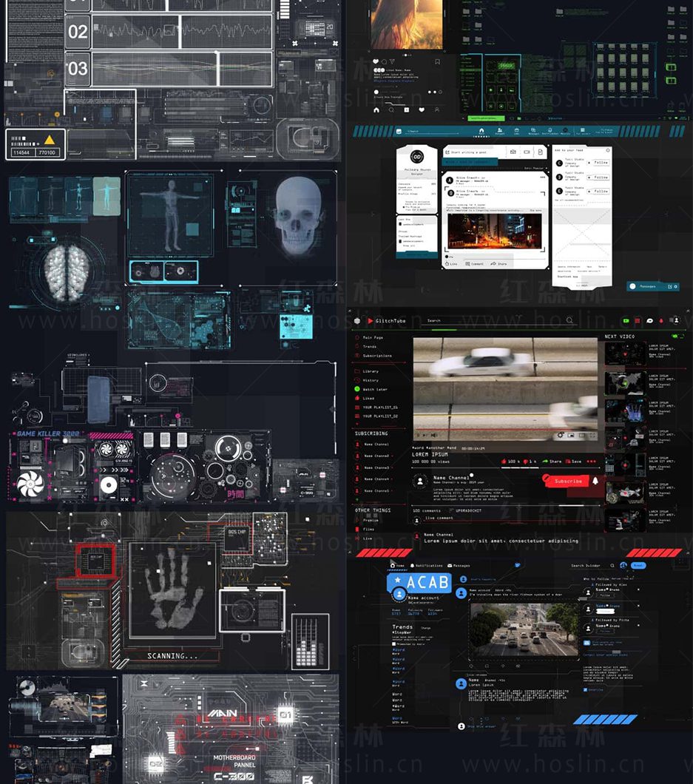Select the 03 waveform channel tile

tap(78, 69)
